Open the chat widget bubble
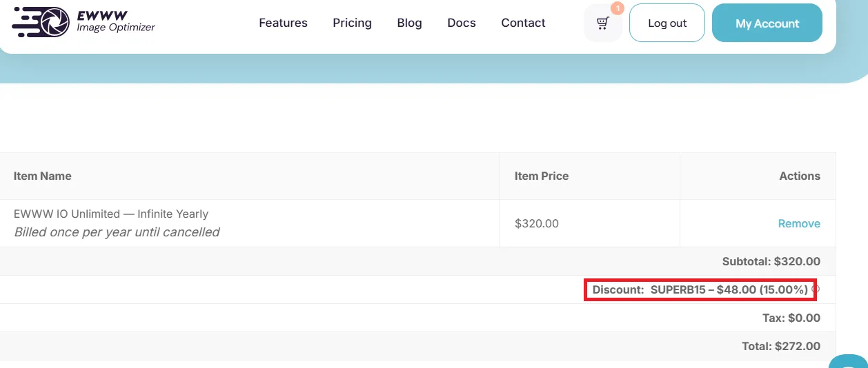This screenshot has width=868, height=368. point(849,362)
